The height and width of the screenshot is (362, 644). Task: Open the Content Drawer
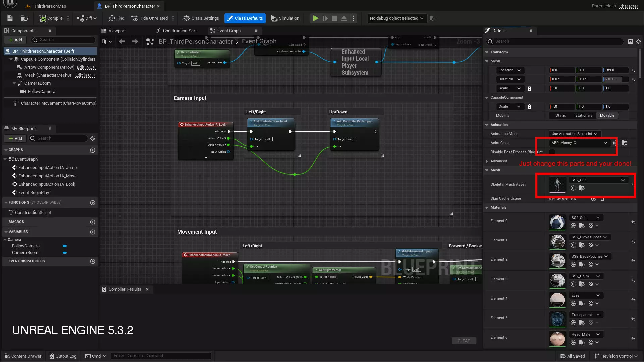click(23, 356)
